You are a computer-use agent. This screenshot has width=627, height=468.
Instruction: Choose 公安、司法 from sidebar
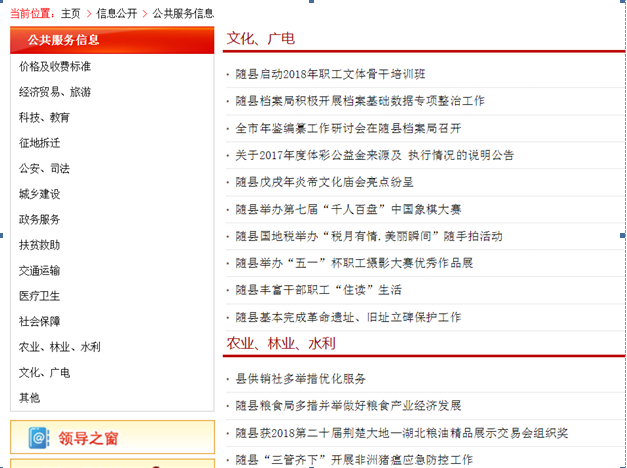pyautogui.click(x=44, y=168)
